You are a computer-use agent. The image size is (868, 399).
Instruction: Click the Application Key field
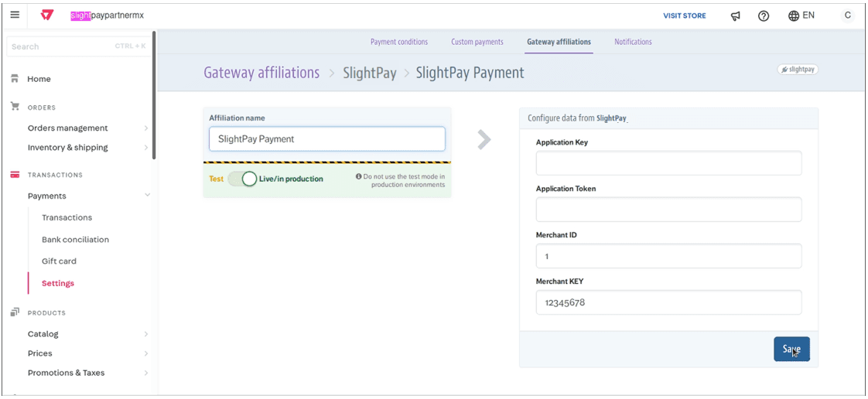pos(668,163)
